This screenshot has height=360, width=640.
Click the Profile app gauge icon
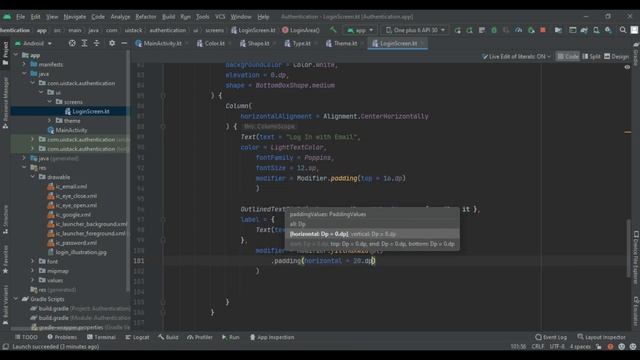pos(518,30)
